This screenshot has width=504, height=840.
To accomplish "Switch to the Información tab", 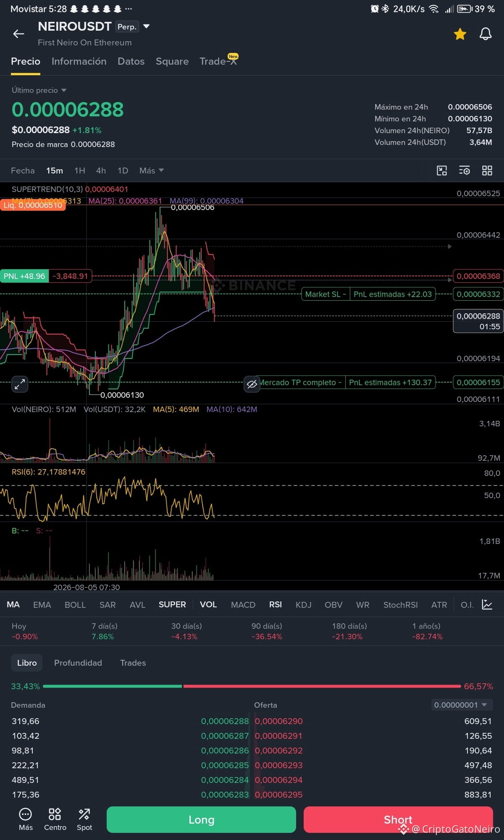I will coord(79,61).
